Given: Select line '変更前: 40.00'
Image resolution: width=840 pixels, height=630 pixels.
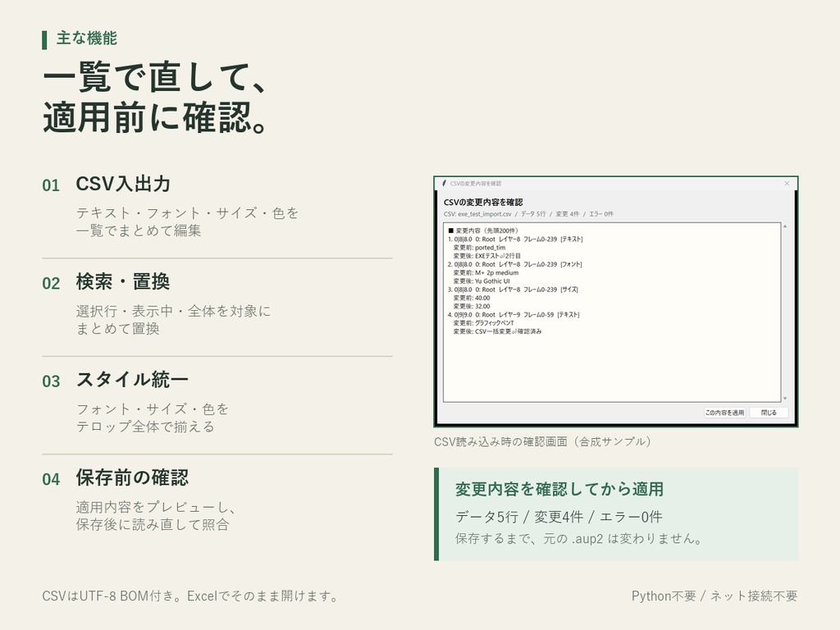Looking at the screenshot, I should pos(472,298).
